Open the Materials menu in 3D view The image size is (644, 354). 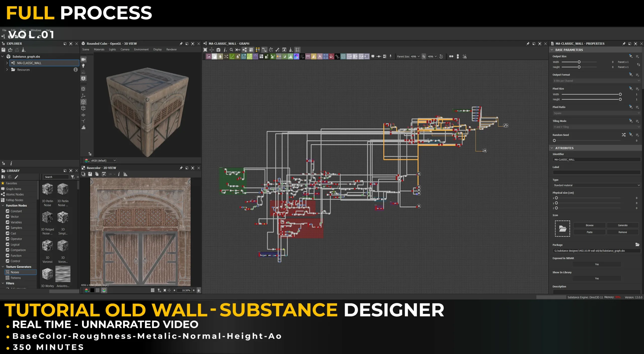[99, 50]
